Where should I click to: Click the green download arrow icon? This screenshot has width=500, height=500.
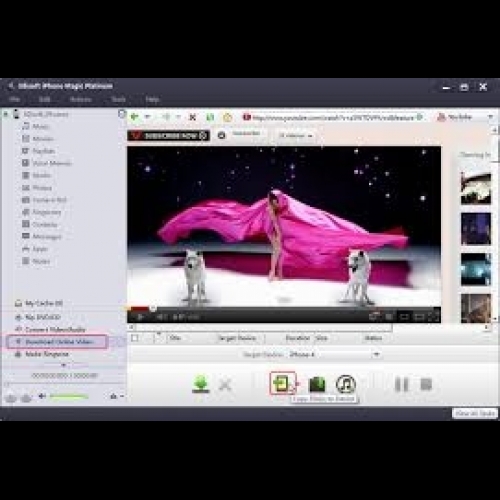[x=201, y=384]
